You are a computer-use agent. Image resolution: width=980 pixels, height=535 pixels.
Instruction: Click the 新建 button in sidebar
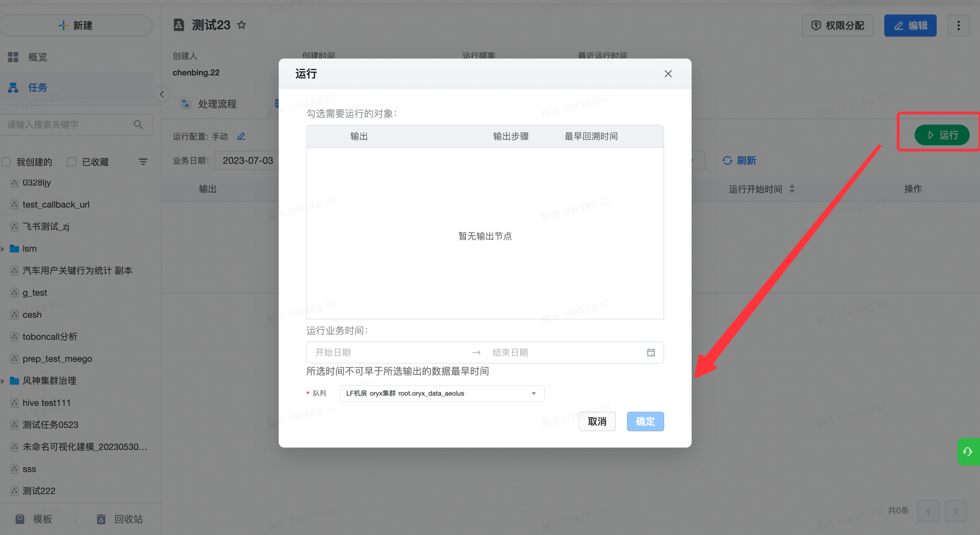click(x=76, y=25)
